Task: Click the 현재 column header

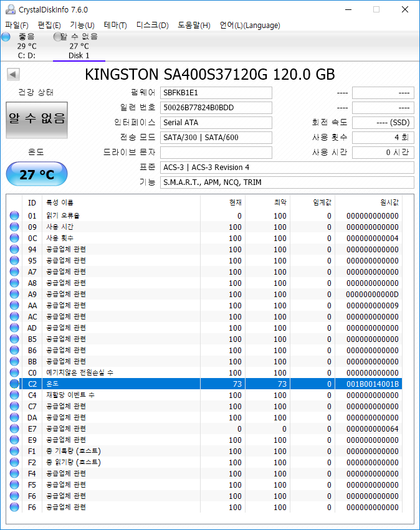Action: (223, 202)
